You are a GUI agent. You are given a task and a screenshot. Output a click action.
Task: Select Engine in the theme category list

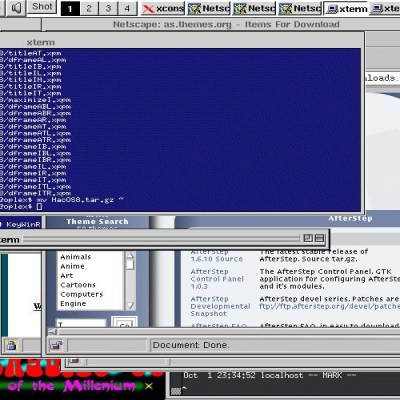coord(73,304)
